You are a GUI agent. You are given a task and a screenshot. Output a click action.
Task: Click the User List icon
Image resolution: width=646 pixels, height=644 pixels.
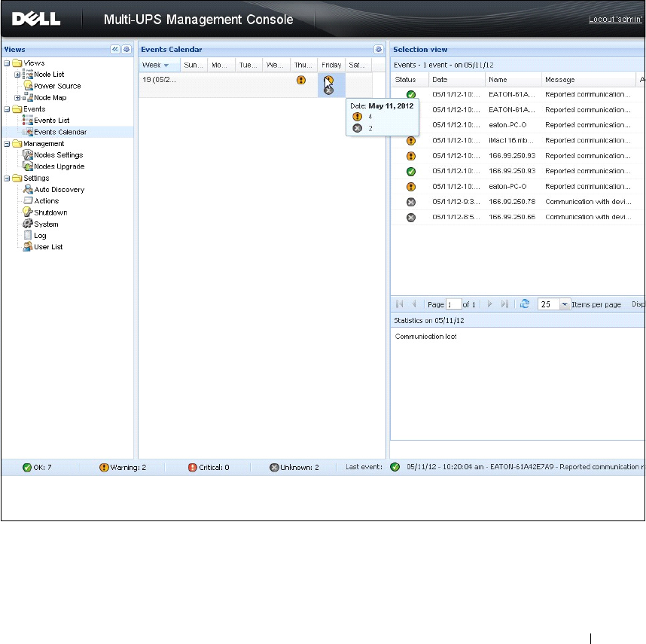pyautogui.click(x=28, y=247)
